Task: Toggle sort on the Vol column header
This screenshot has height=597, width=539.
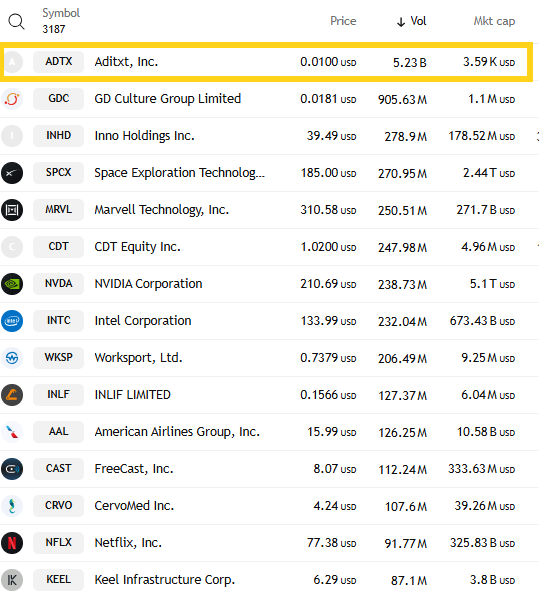Action: [x=411, y=21]
